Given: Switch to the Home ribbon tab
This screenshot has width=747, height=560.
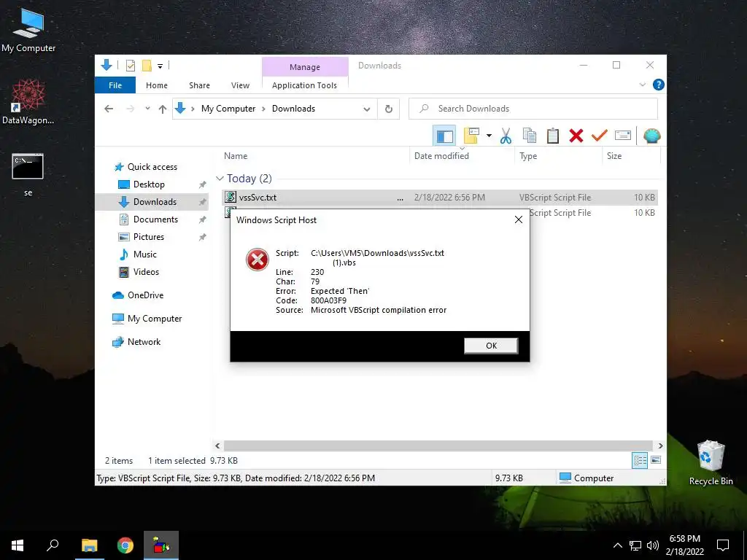Looking at the screenshot, I should (157, 85).
